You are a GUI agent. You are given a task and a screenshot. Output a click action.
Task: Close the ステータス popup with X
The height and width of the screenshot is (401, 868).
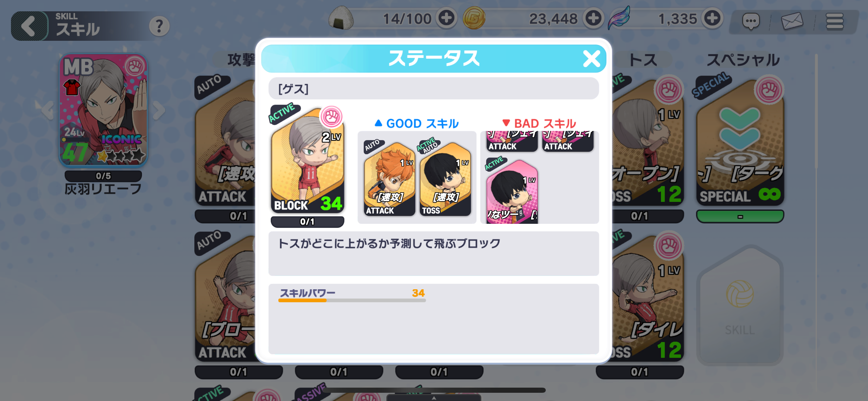[592, 59]
